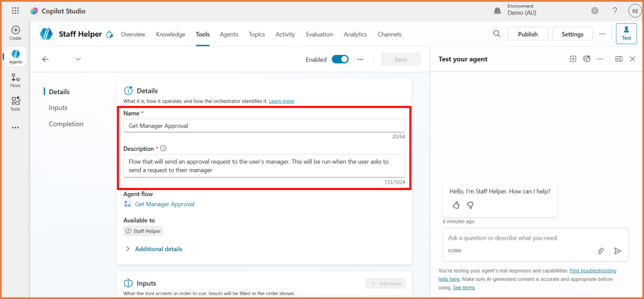Open the Overview tab
Screen dimensions: 644x299
click(x=133, y=34)
